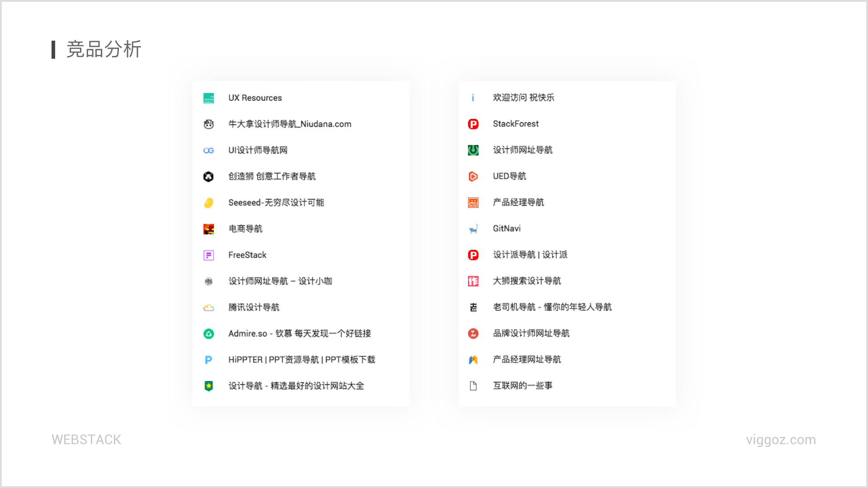
Task: Select 欢迎访问 祝快乐 entry
Action: point(524,98)
